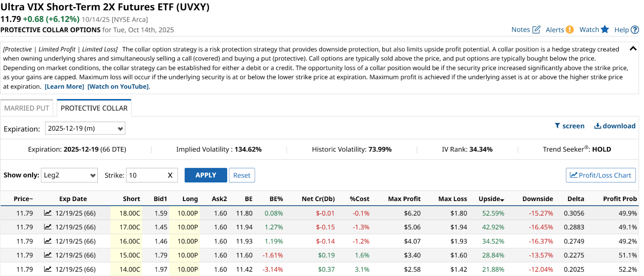
Task: Click the Reset button
Action: point(242,175)
